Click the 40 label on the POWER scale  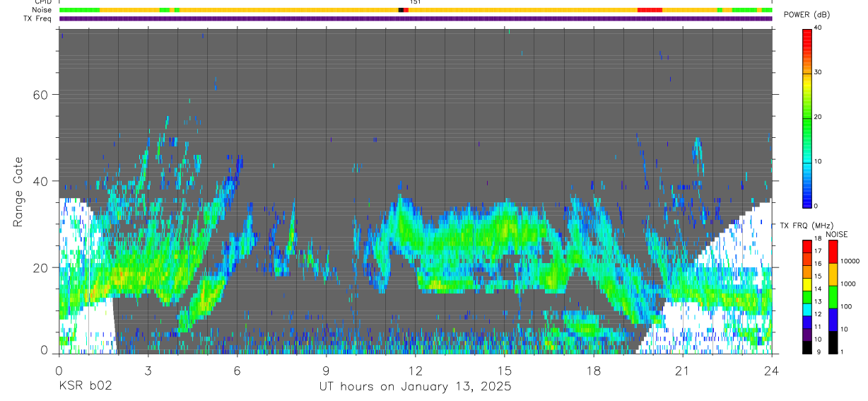point(819,28)
